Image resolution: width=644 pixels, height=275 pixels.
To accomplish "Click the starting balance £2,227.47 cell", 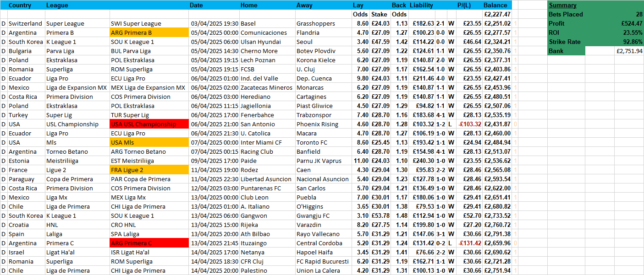I will coord(497,14).
